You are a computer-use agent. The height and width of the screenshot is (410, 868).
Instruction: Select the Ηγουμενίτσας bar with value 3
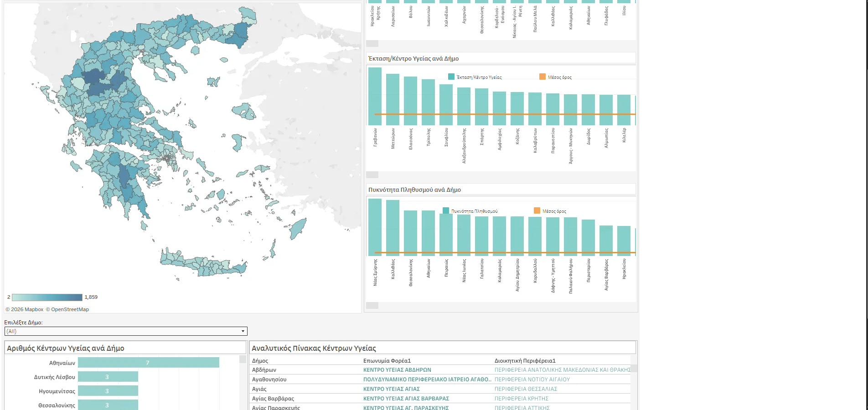pyautogui.click(x=108, y=391)
